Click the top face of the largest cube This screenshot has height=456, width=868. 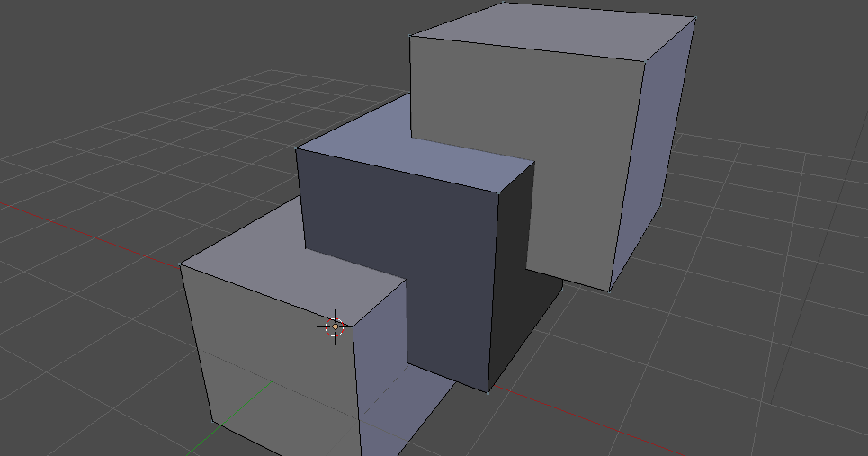pyautogui.click(x=553, y=31)
